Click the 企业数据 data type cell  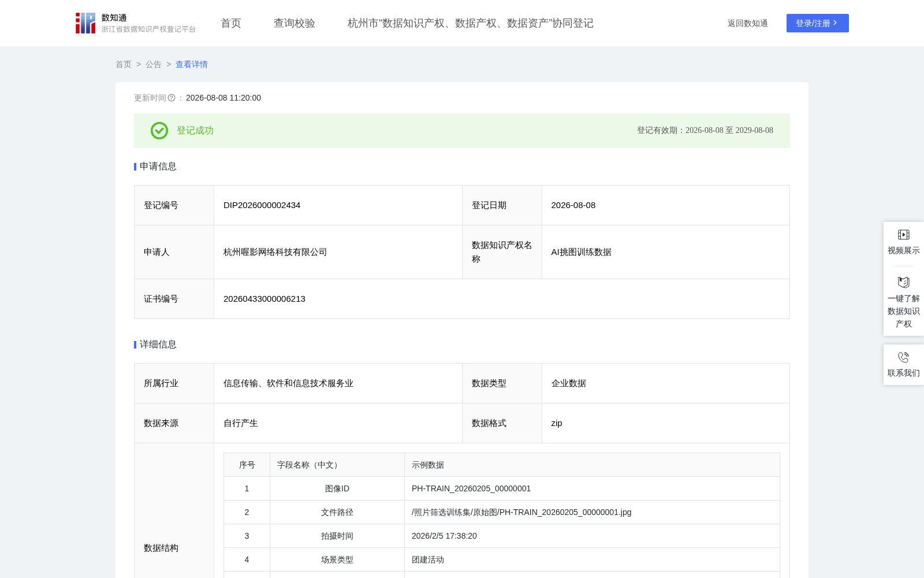pos(665,383)
